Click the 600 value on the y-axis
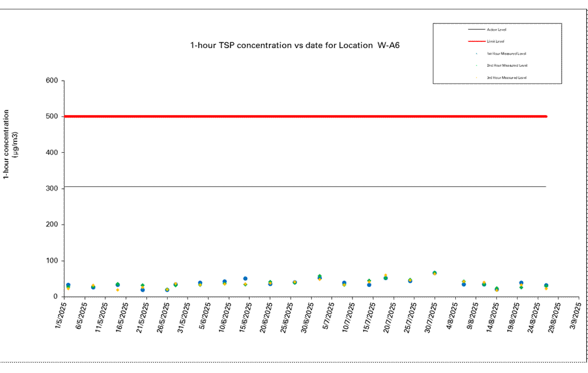This screenshot has height=373, width=588. (51, 81)
